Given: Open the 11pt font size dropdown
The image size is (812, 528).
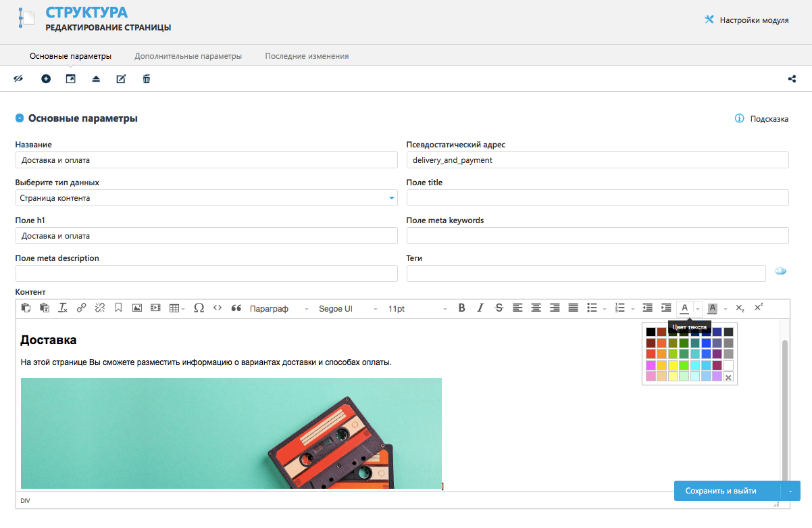Looking at the screenshot, I should click(417, 308).
